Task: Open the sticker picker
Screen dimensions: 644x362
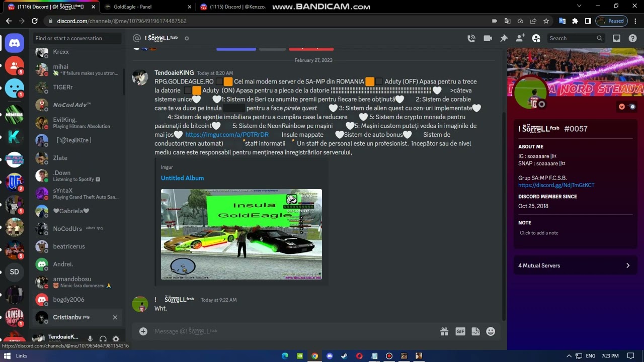Action: pos(475,331)
